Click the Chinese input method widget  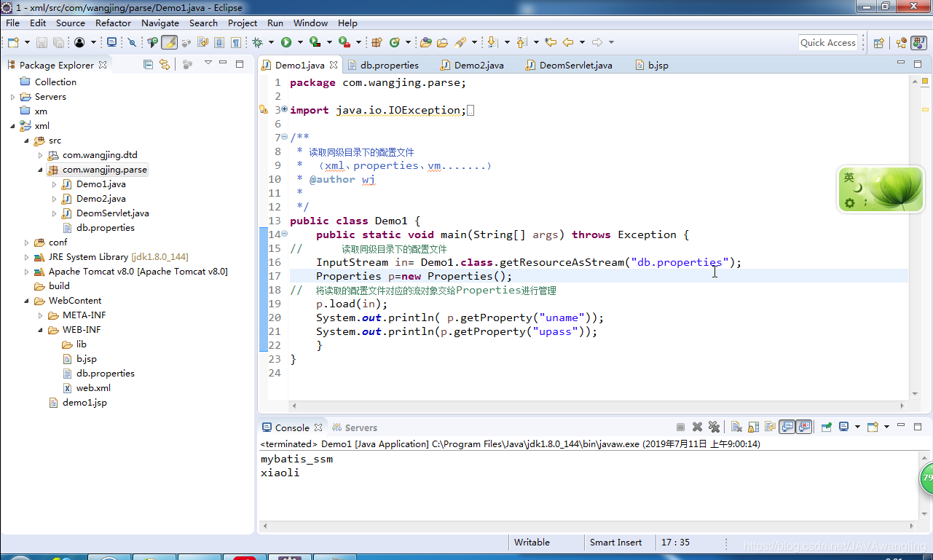point(881,189)
